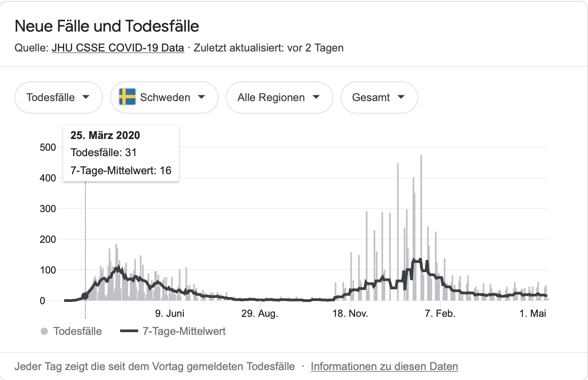The width and height of the screenshot is (588, 380).
Task: Expand the Alle Regionen selector
Action: click(279, 97)
